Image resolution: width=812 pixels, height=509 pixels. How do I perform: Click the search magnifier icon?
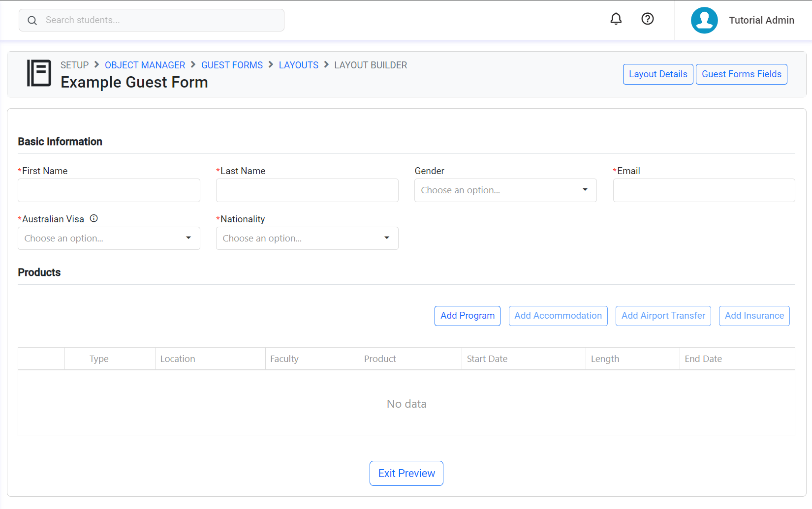tap(32, 20)
